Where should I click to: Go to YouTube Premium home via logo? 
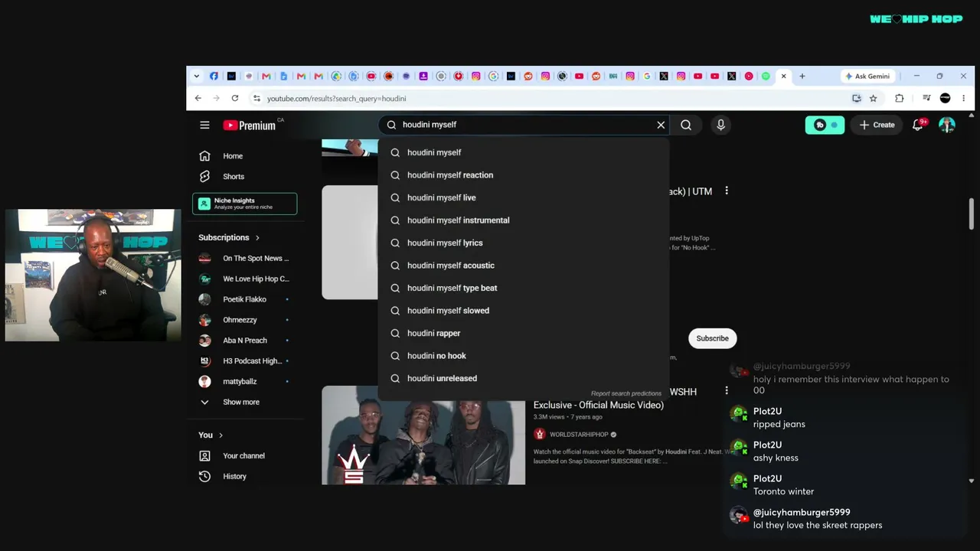point(249,125)
